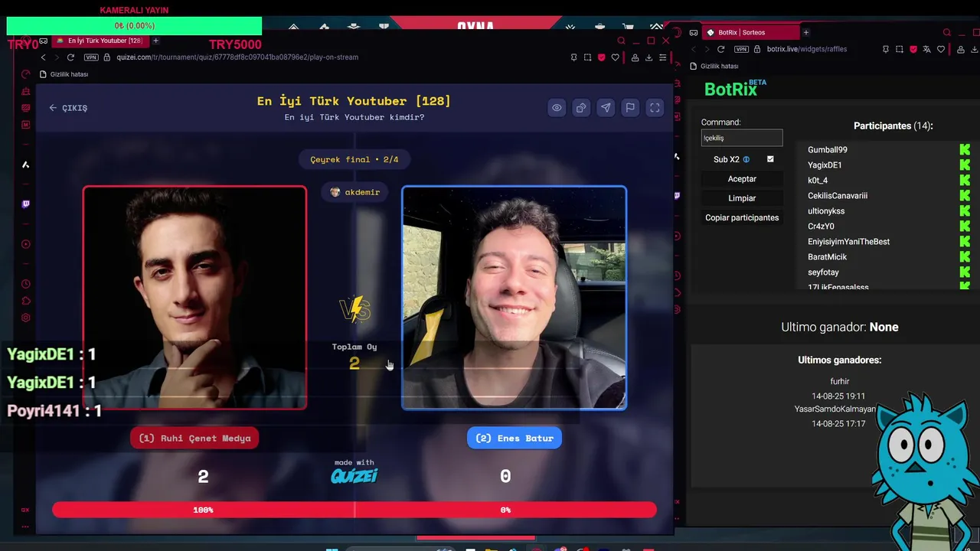Reload the quizei.com page
980x551 pixels.
(70, 57)
